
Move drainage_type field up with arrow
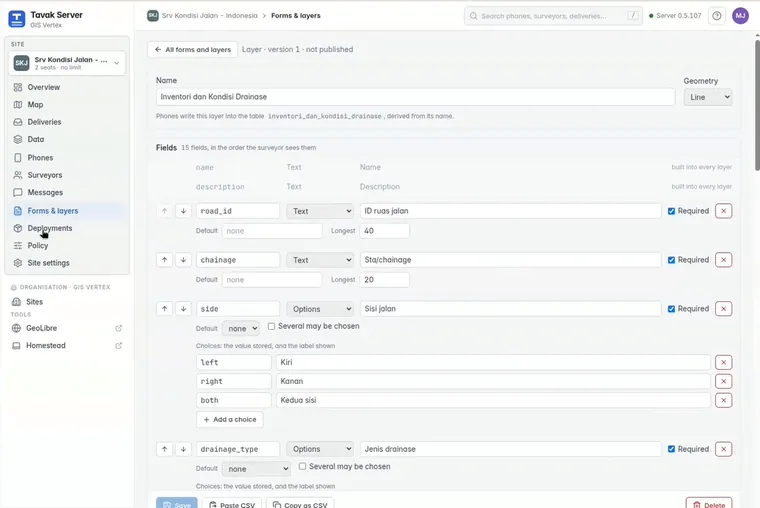[164, 449]
